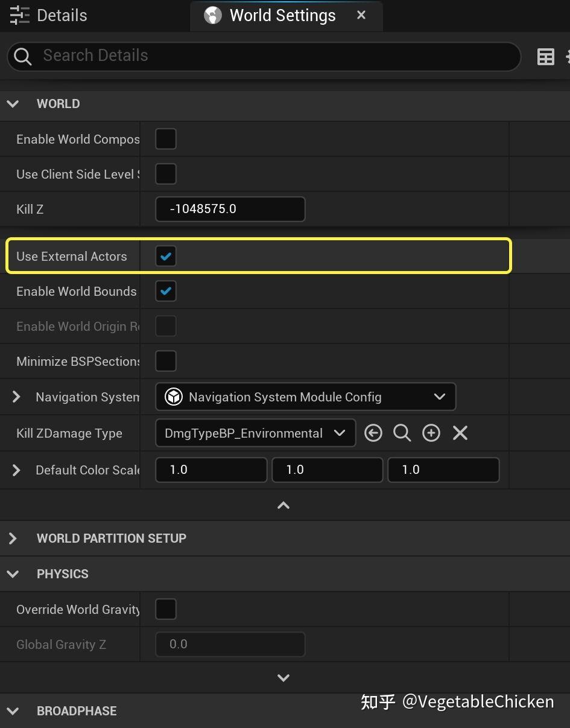This screenshot has width=570, height=728.
Task: Click the browse-to-asset magnifier icon
Action: 402,433
